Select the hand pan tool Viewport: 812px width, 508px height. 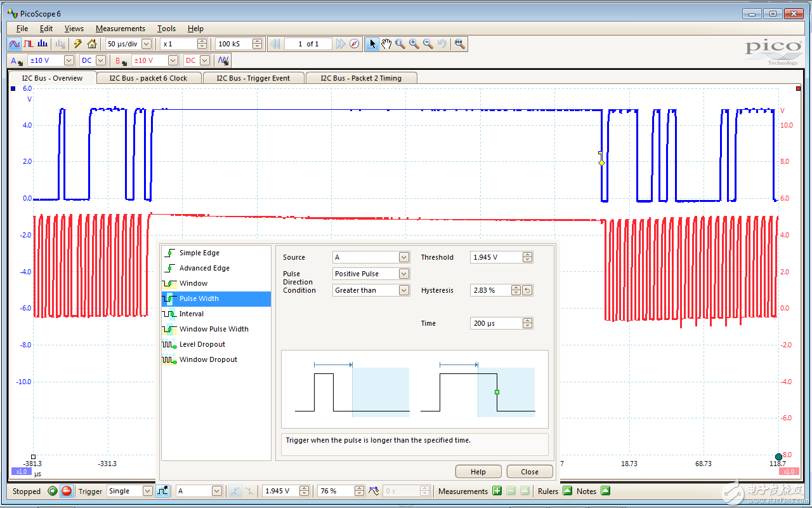click(386, 44)
